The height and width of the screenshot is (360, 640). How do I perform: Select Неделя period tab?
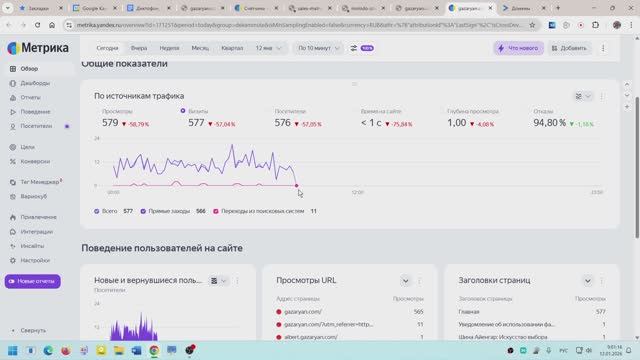coord(169,48)
